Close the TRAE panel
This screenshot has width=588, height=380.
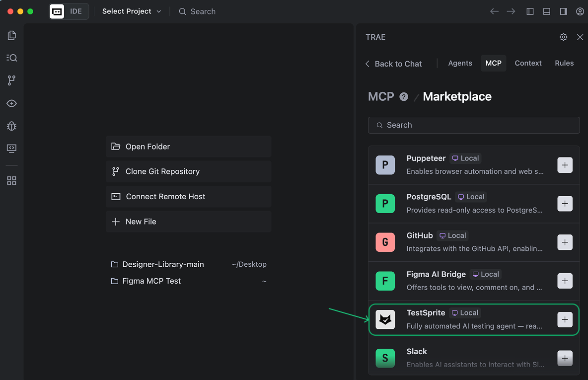pyautogui.click(x=580, y=37)
